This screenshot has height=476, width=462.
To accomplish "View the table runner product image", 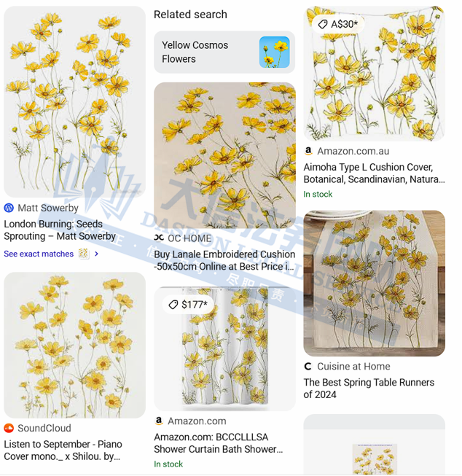I will pyautogui.click(x=375, y=284).
